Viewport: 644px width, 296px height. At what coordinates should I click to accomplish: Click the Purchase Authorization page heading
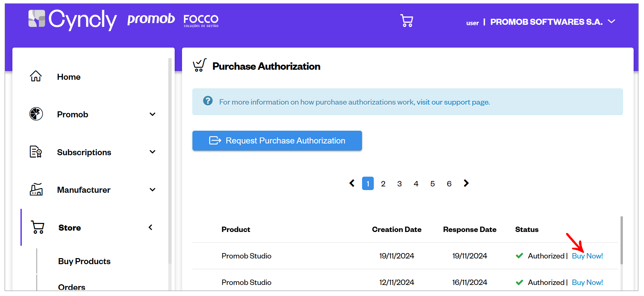click(x=267, y=66)
